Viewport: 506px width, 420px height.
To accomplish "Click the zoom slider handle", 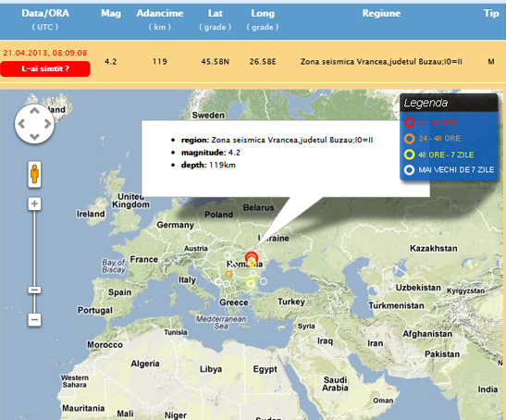I will tap(34, 290).
